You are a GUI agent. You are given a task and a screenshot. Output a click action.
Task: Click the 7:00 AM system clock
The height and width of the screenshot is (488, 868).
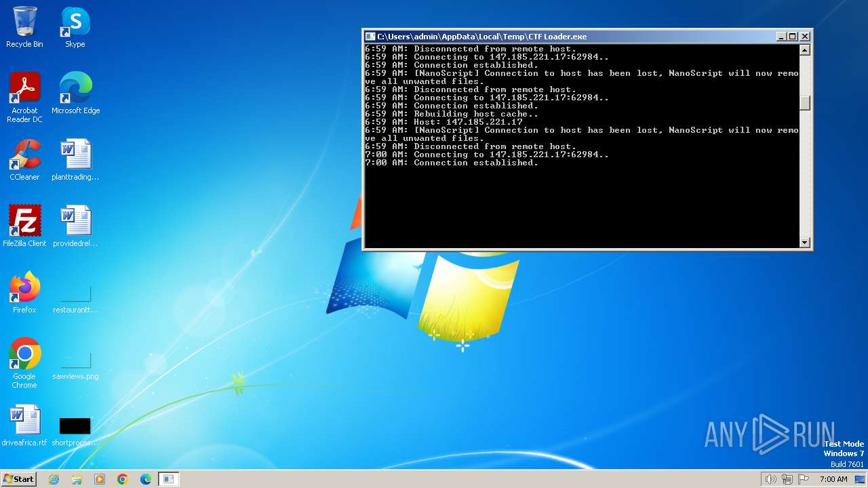[833, 479]
